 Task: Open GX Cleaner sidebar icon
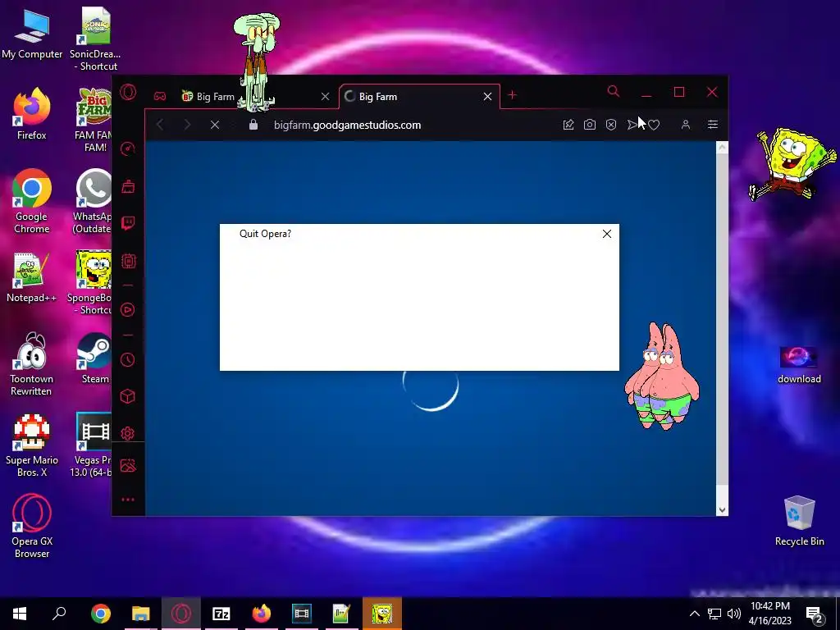click(128, 186)
